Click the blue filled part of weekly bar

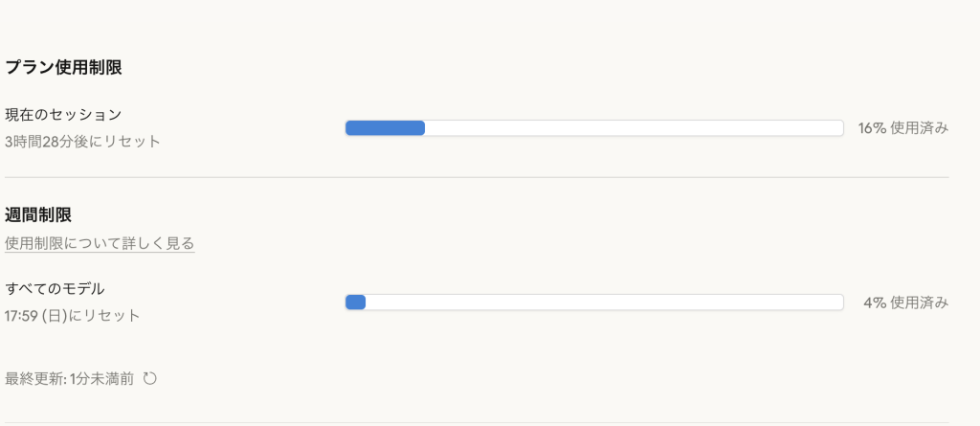click(x=355, y=303)
